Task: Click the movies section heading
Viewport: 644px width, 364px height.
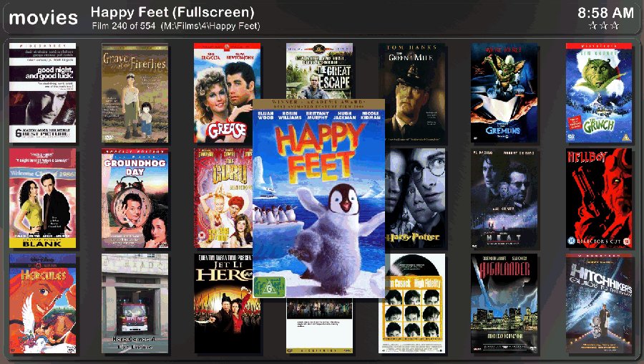Action: pyautogui.click(x=43, y=18)
